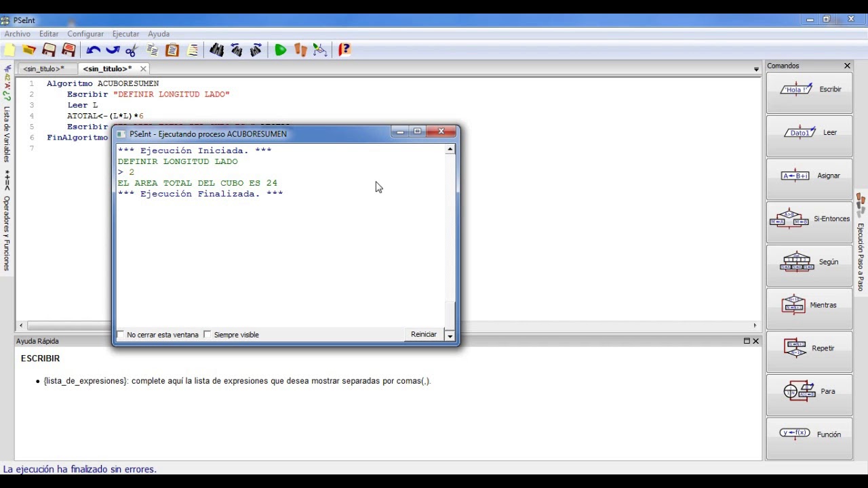Click the 'Algoritmo ACUBORESUMEN' code line

pos(102,83)
